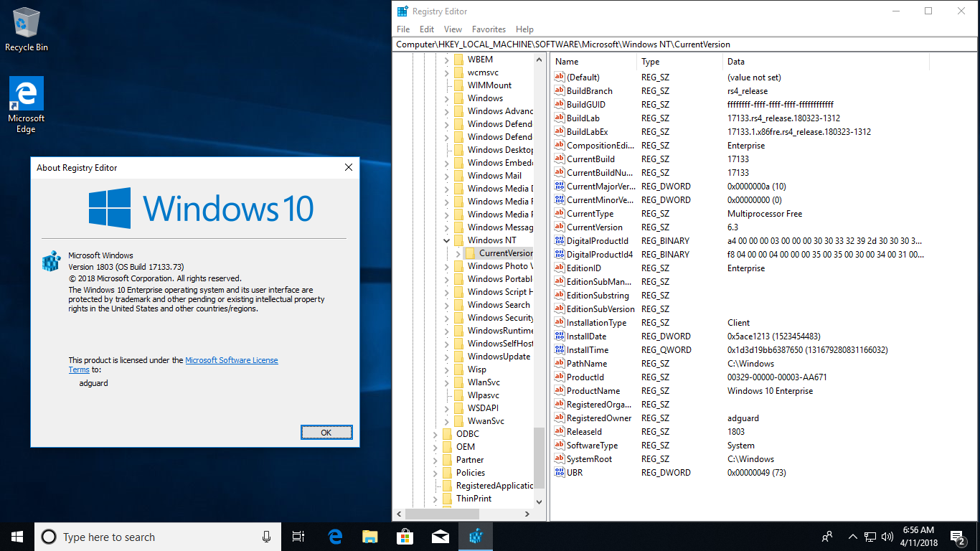Select the Partner key in tree
The height and width of the screenshot is (551, 980).
[x=470, y=460]
